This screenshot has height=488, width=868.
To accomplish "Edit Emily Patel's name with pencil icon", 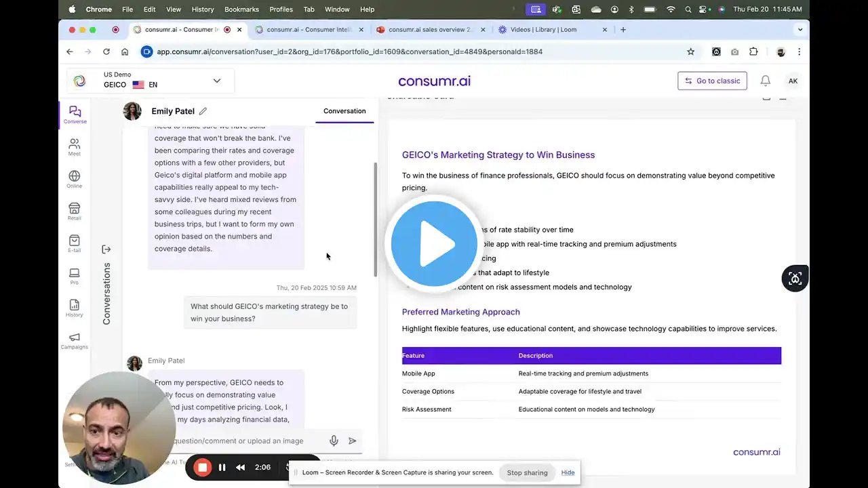I will point(203,111).
